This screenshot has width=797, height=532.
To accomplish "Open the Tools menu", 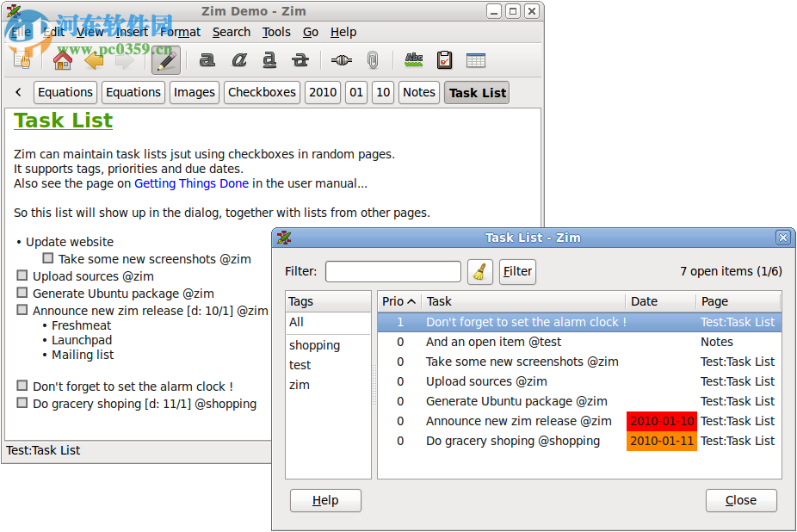I will click(x=276, y=32).
